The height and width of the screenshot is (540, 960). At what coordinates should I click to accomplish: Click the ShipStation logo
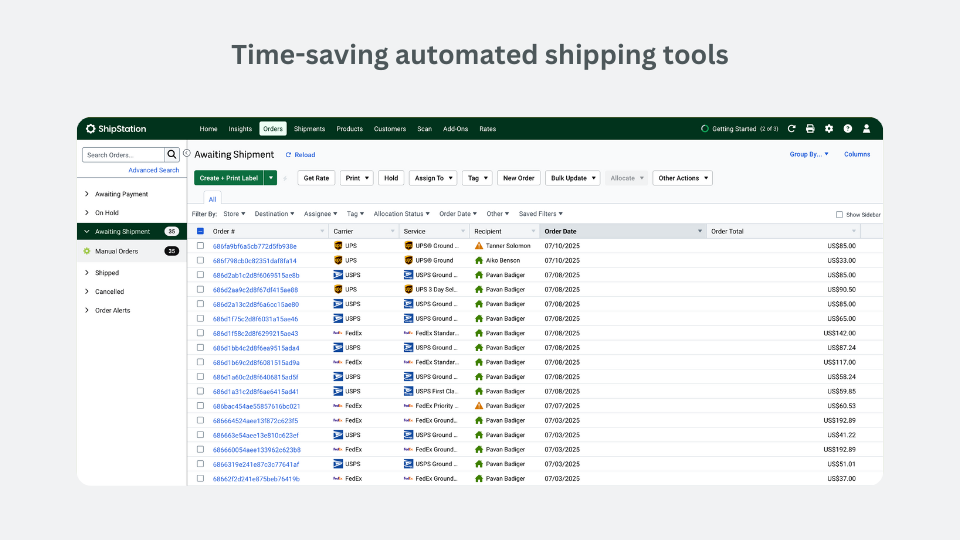pyautogui.click(x=116, y=129)
